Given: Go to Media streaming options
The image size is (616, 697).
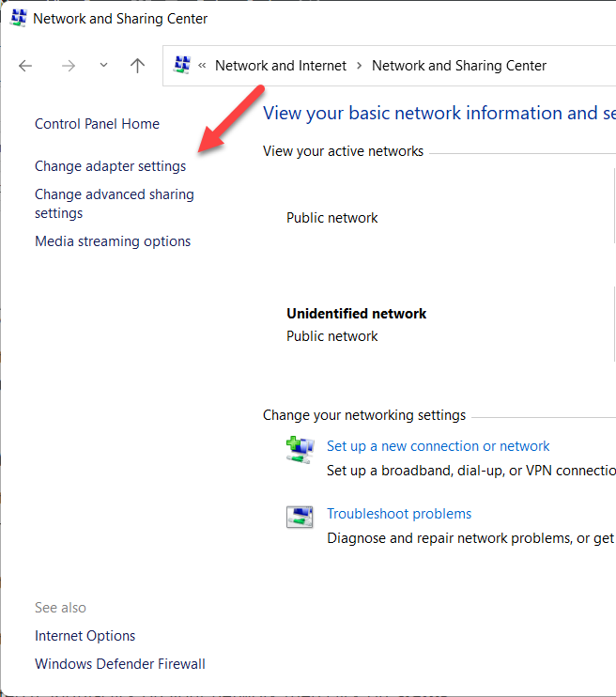Looking at the screenshot, I should pyautogui.click(x=113, y=241).
